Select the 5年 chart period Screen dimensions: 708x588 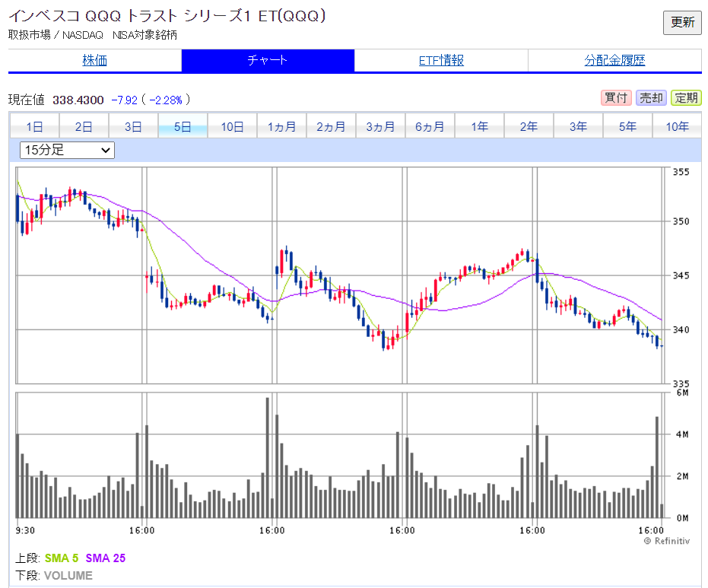coord(627,126)
